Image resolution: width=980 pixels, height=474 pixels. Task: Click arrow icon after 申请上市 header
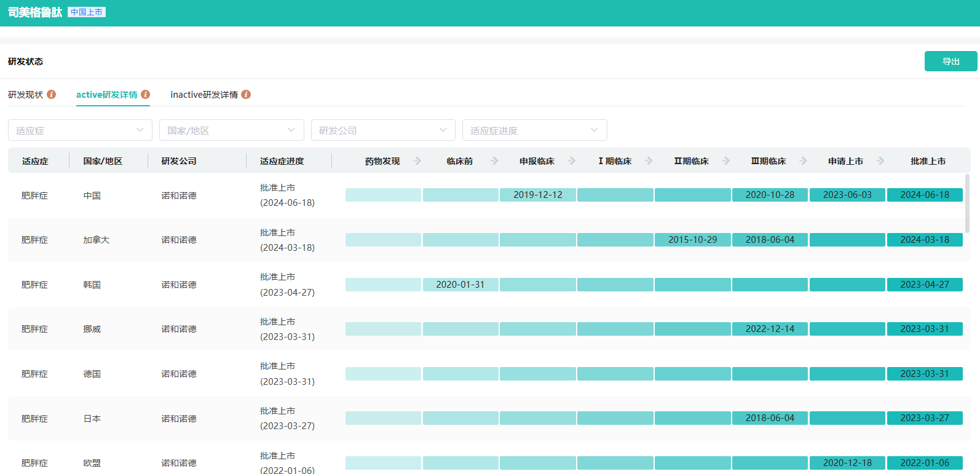[x=880, y=161]
